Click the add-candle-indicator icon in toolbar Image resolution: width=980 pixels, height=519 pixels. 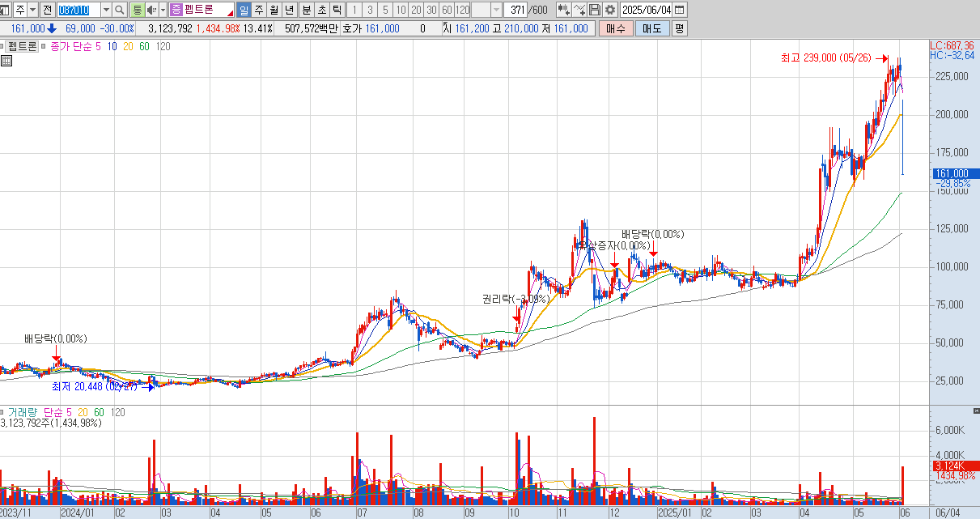[563, 10]
